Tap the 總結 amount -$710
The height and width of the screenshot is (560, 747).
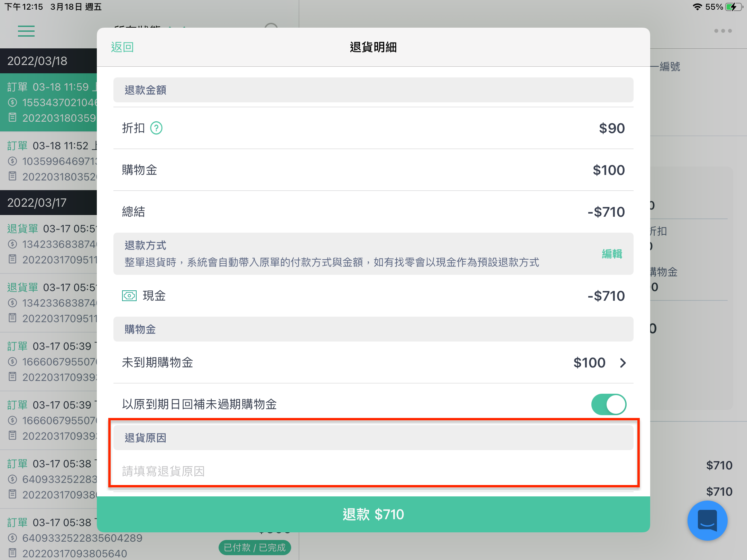coord(606,212)
